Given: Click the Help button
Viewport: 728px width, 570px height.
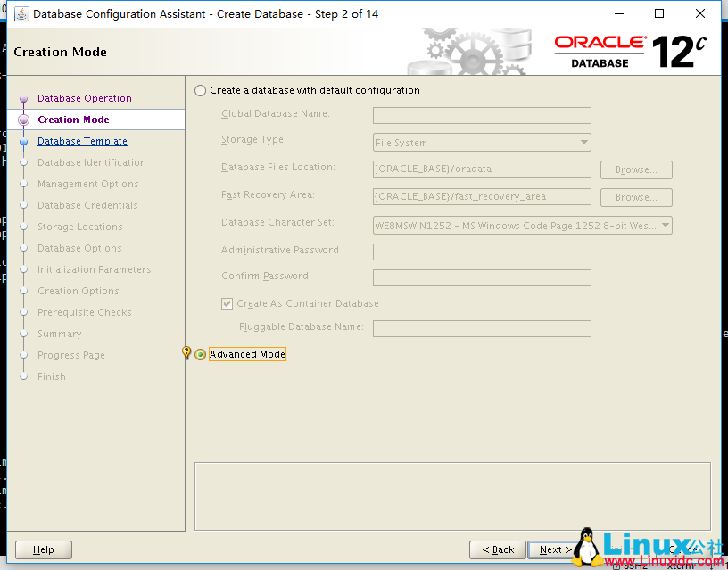Looking at the screenshot, I should [43, 549].
